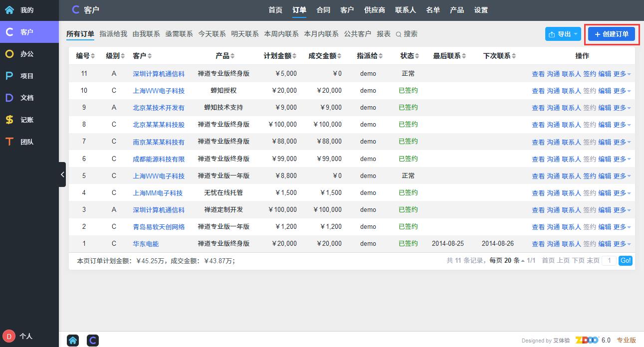The width and height of the screenshot is (644, 347).
Task: Select the 办公 office icon in sidebar
Action: pyautogui.click(x=9, y=54)
